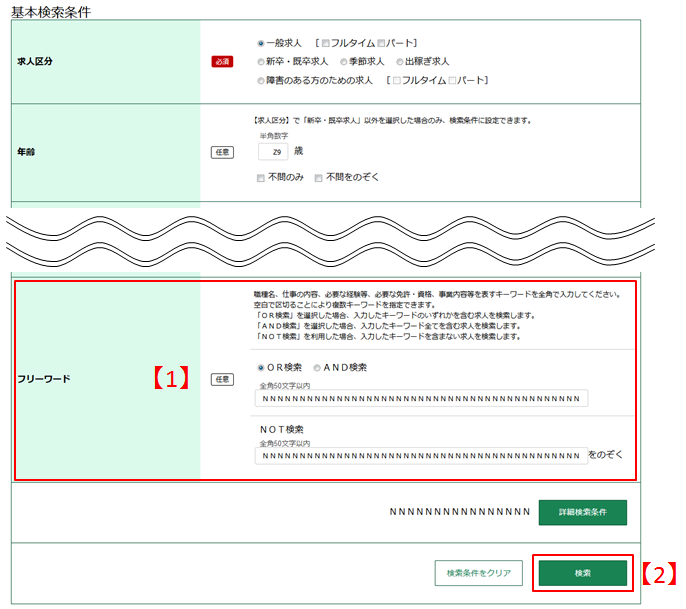Click the red 必須 badge

point(222,62)
